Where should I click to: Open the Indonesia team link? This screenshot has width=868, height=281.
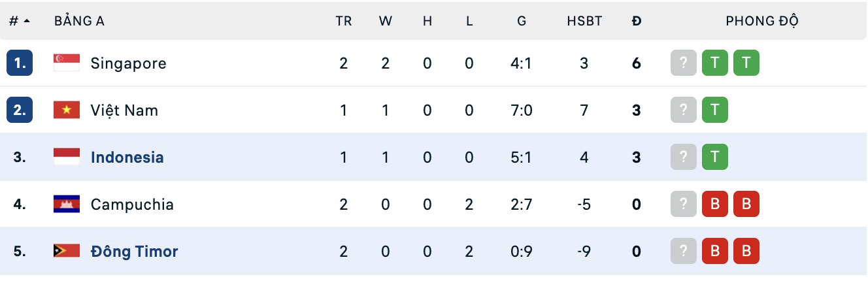tap(127, 157)
